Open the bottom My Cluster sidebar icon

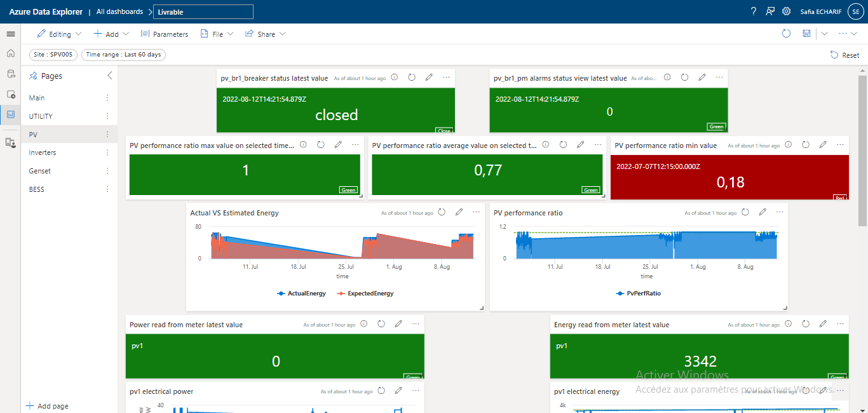[10, 142]
